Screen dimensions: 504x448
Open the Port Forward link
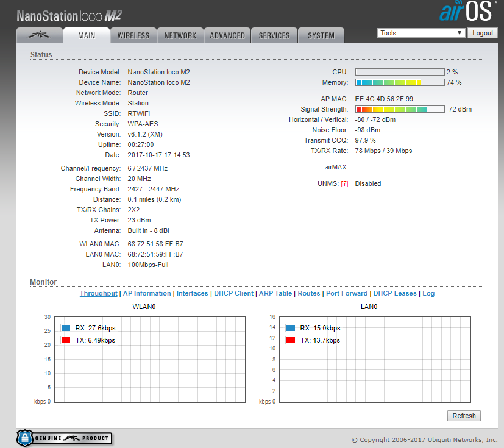coord(347,293)
